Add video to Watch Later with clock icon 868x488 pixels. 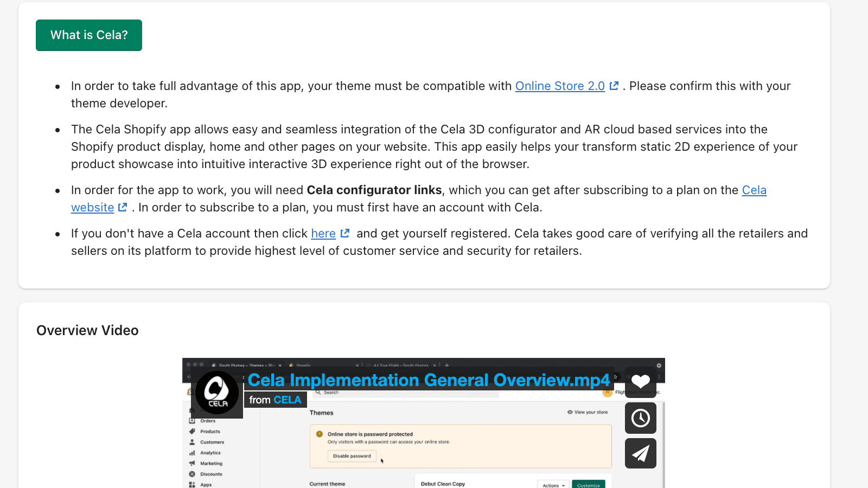point(640,418)
